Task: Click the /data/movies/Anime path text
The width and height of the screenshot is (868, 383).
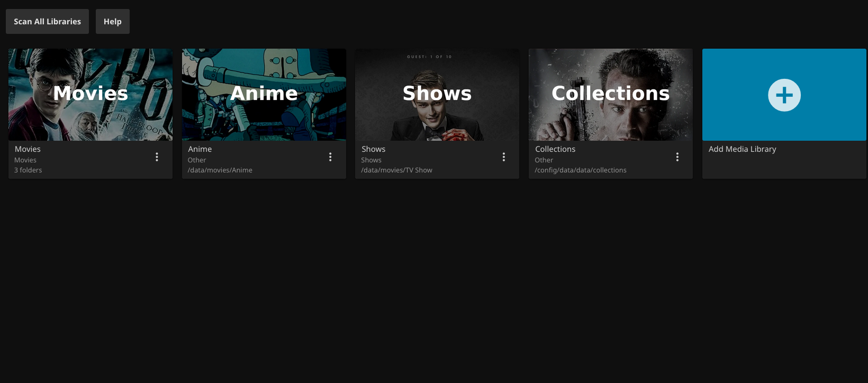Action: [x=220, y=170]
